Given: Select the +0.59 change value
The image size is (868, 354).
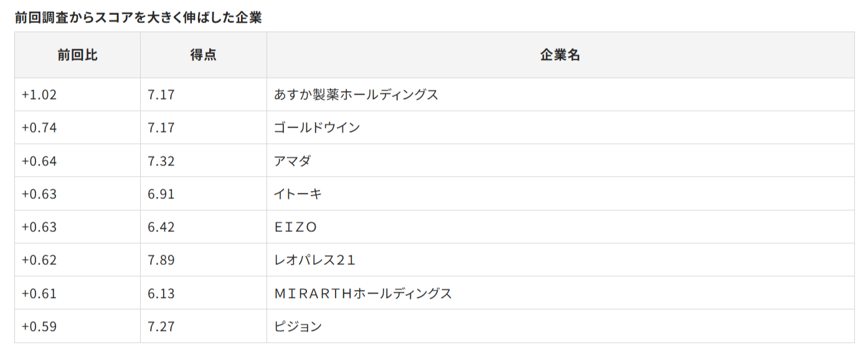Looking at the screenshot, I should tap(39, 326).
